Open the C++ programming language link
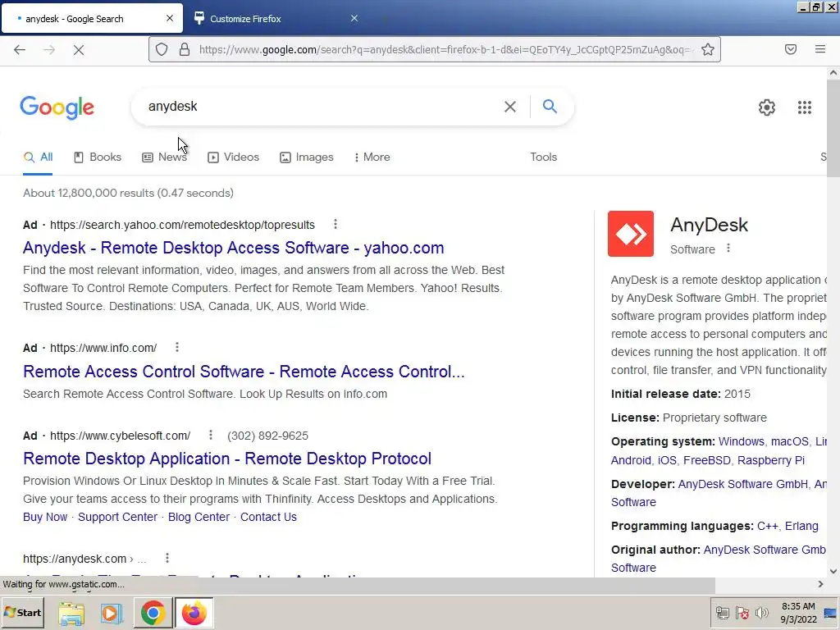This screenshot has width=840, height=630. tap(767, 526)
